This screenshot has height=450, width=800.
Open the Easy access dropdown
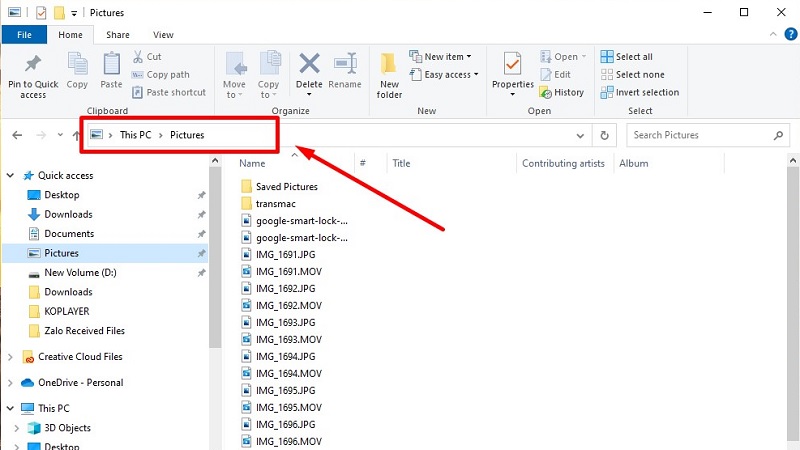click(444, 74)
